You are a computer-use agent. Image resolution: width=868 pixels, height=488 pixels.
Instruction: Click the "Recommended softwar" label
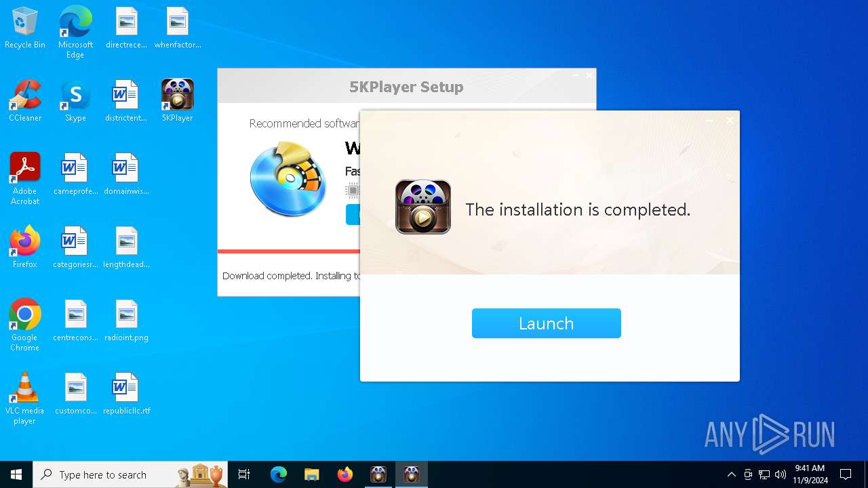[304, 123]
